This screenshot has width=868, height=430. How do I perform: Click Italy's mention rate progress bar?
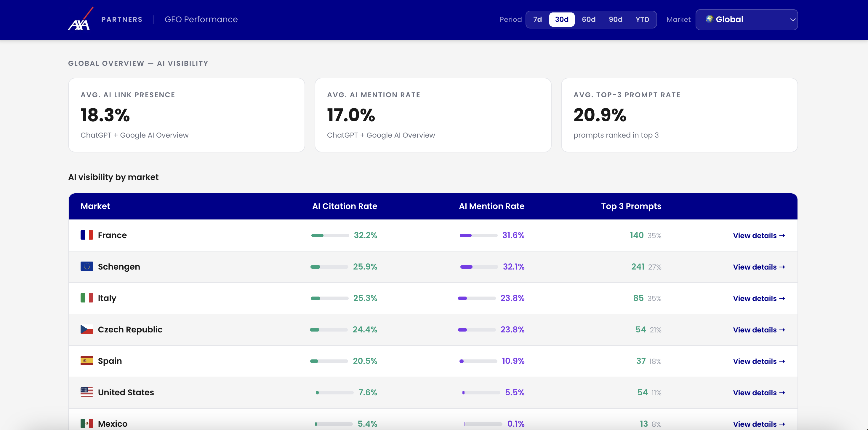[477, 298]
